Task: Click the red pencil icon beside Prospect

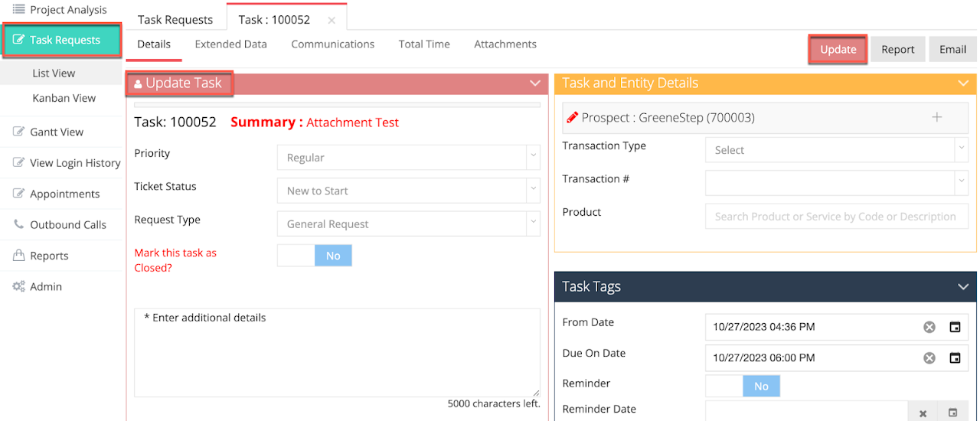Action: [571, 118]
